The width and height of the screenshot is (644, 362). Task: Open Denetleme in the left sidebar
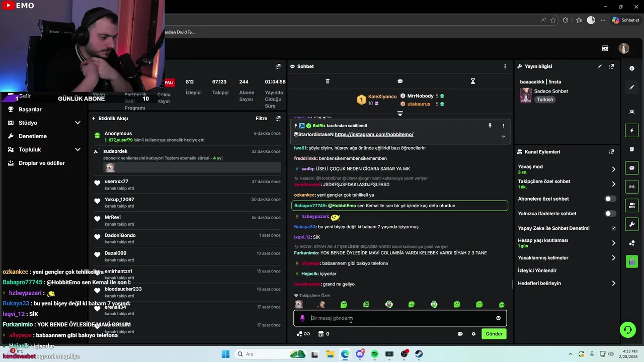coord(33,136)
